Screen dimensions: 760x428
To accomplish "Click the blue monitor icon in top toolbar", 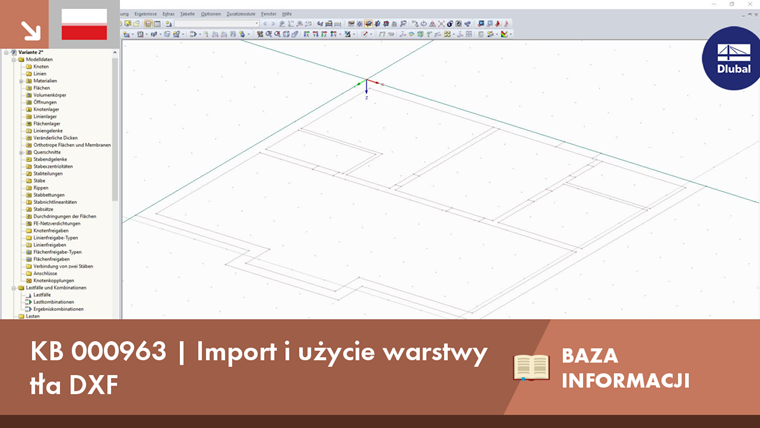I will pyautogui.click(x=481, y=24).
